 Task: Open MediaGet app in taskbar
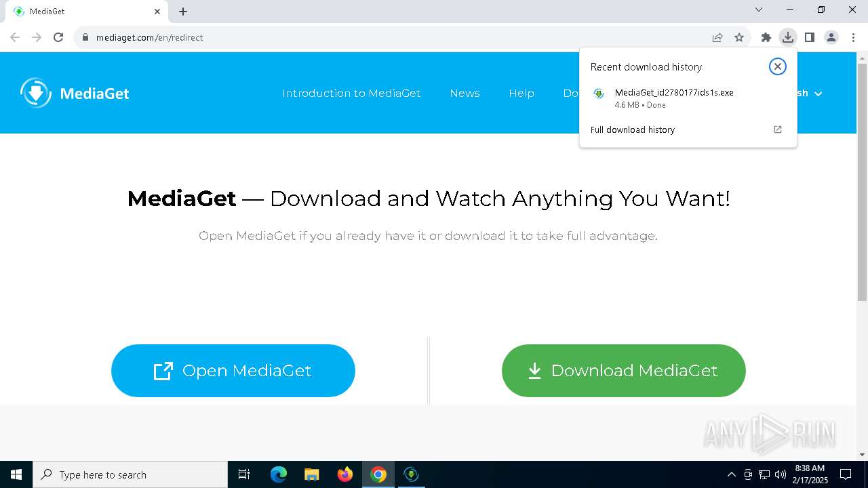[411, 474]
